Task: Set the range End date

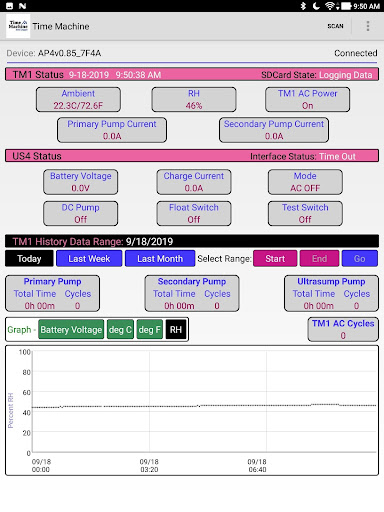Action: (319, 258)
